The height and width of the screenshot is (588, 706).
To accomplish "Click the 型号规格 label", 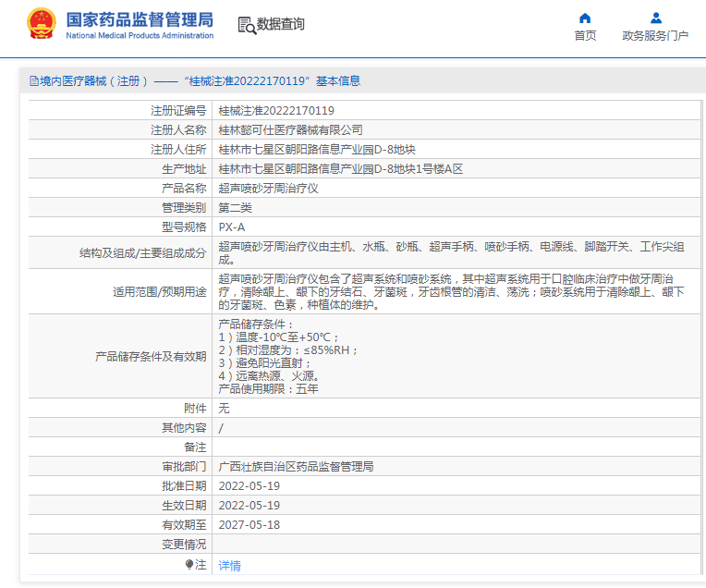I will [x=184, y=227].
